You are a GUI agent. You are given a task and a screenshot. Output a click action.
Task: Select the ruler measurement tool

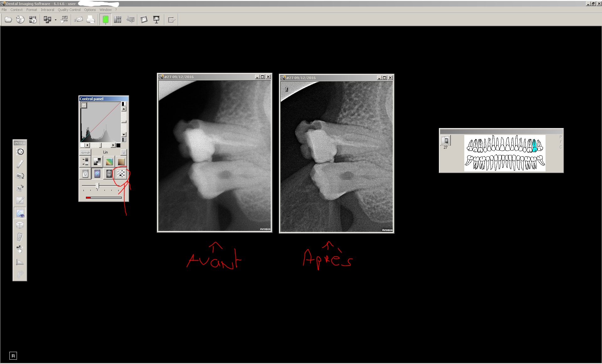click(x=20, y=164)
